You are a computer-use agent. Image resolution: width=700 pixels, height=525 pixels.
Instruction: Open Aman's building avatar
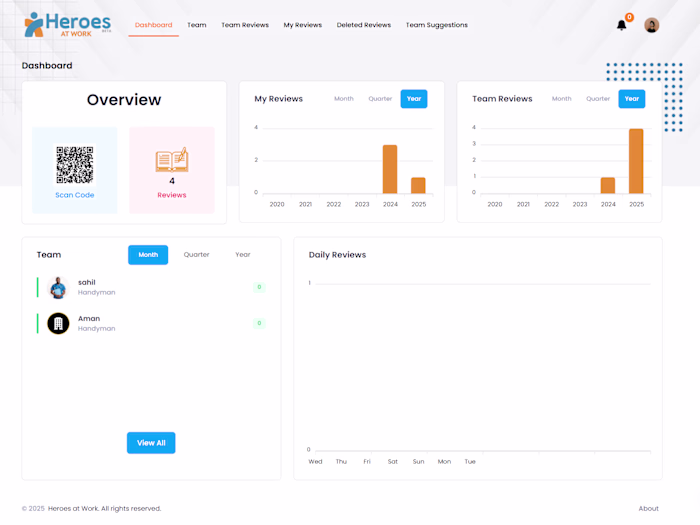[x=58, y=324]
